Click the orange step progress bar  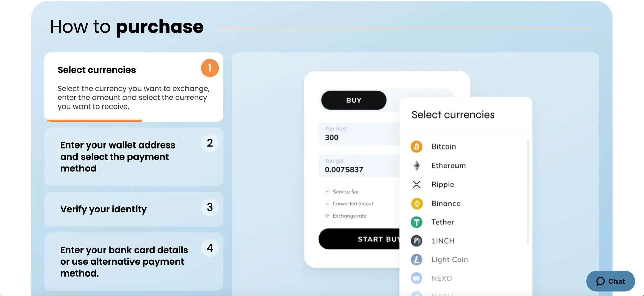93,120
